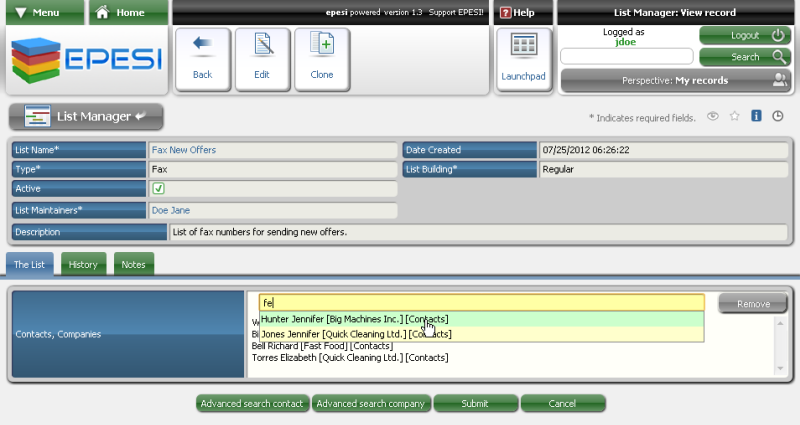Image resolution: width=800 pixels, height=425 pixels.
Task: Switch to the History tab
Action: (83, 265)
